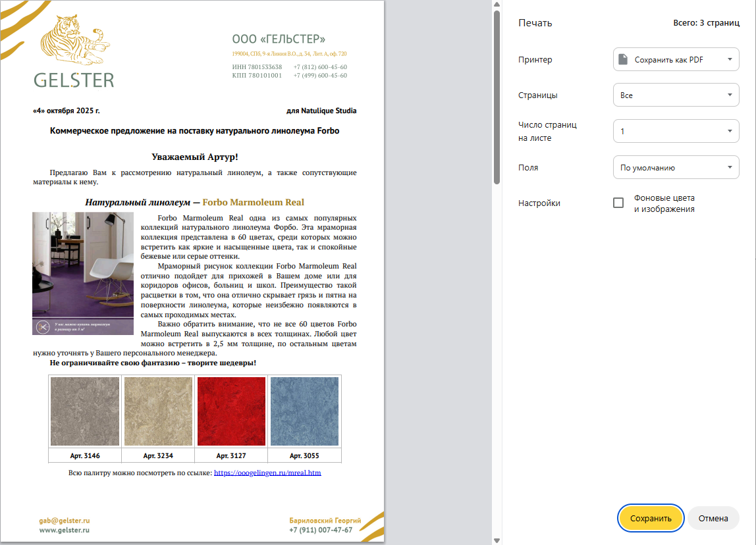Open the Поля dropdown По умолчанию
Image resolution: width=756 pixels, height=545 pixels.
click(x=676, y=167)
